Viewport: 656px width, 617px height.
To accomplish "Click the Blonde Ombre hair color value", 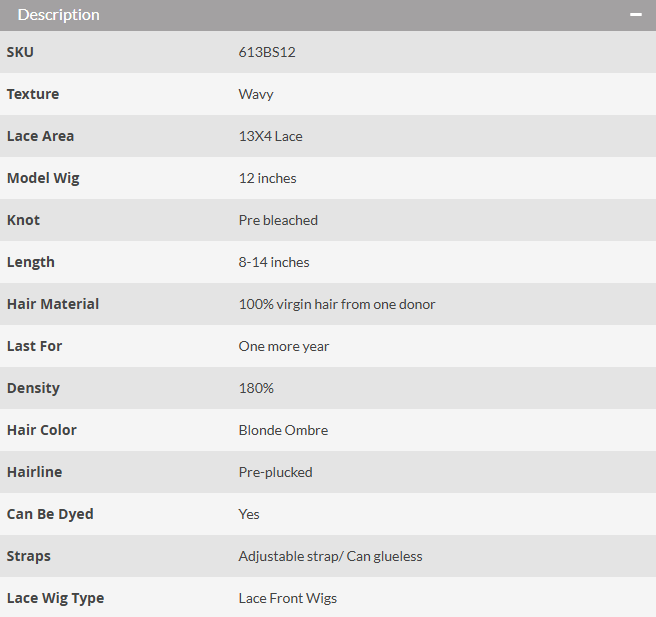I will tap(283, 430).
